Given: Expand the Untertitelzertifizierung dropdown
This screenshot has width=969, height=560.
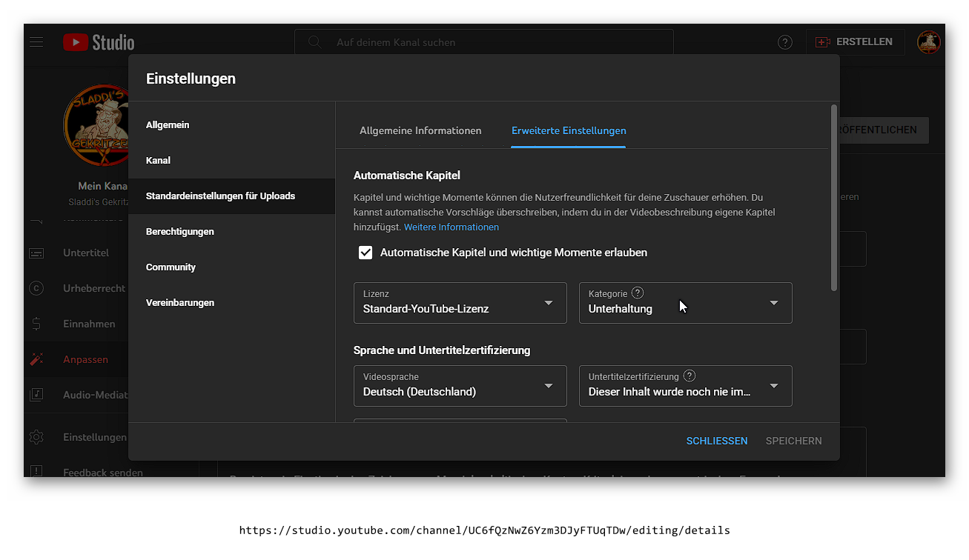Looking at the screenshot, I should coord(685,386).
